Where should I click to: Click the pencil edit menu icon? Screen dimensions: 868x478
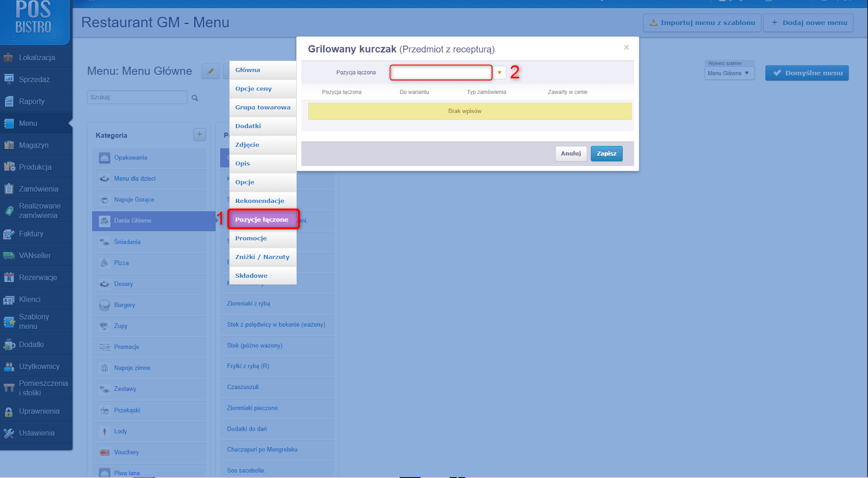pyautogui.click(x=210, y=71)
